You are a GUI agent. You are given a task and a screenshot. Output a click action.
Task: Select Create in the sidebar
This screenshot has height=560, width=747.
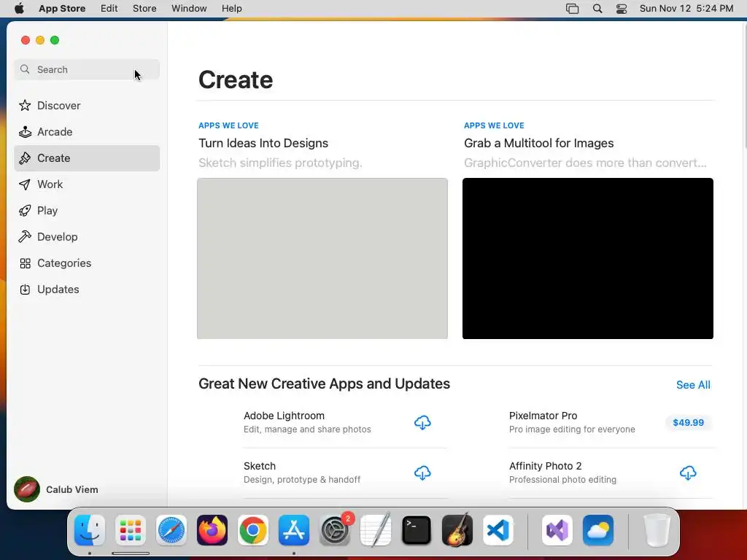[87, 158]
